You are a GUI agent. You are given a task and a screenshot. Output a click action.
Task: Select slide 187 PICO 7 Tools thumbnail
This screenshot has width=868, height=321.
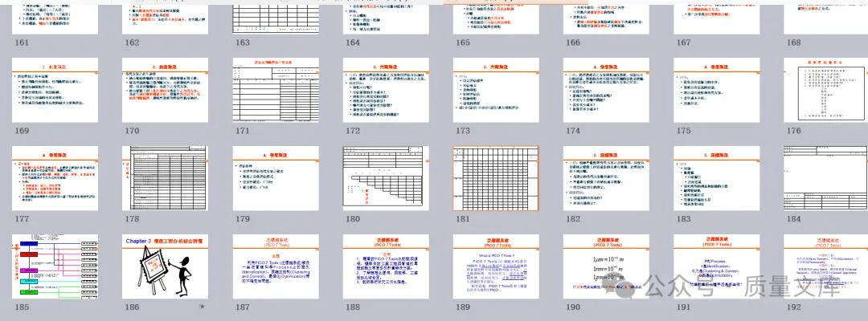(275, 266)
